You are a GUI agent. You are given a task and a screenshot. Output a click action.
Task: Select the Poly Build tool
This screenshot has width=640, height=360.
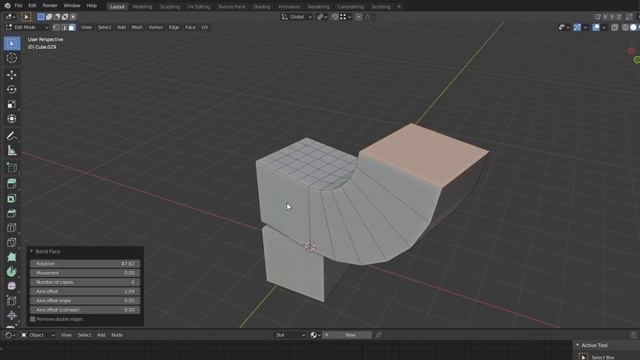12,257
